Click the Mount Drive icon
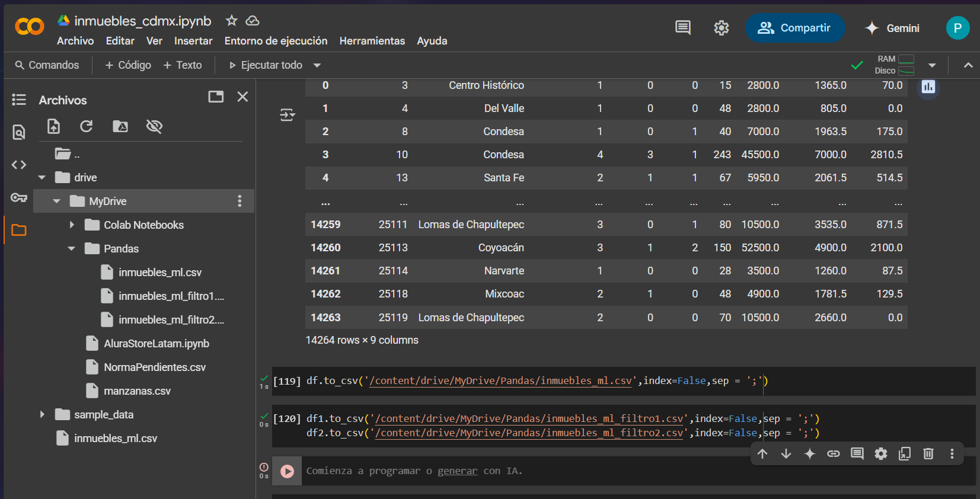This screenshot has width=980, height=499. 120,126
